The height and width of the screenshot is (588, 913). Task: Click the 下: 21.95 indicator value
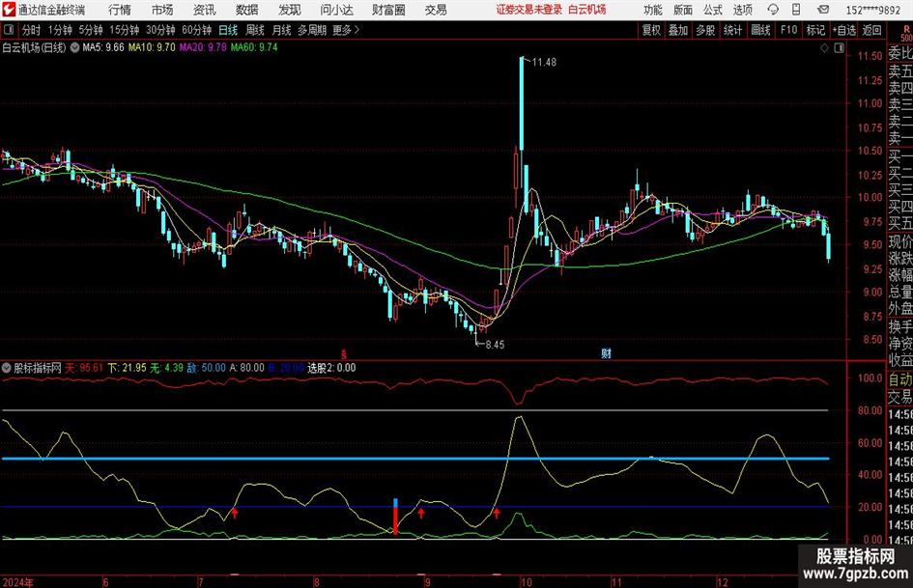tap(127, 368)
